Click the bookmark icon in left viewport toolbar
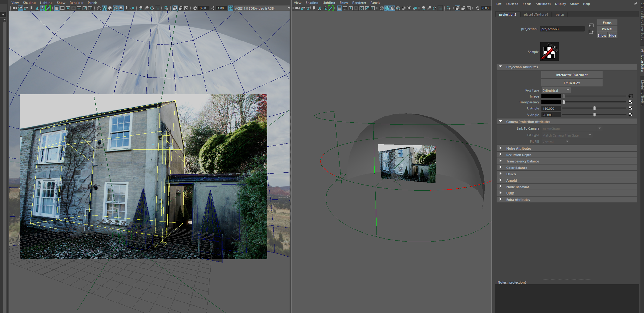Image resolution: width=644 pixels, height=313 pixels. (31, 8)
